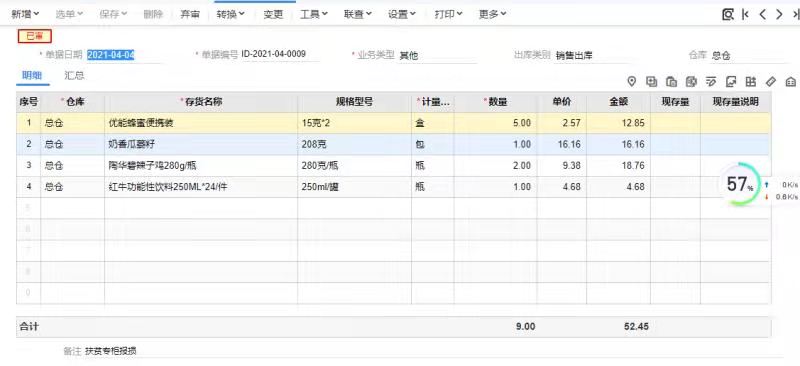Select the row 优能蜂蜜便携装

pos(393,123)
